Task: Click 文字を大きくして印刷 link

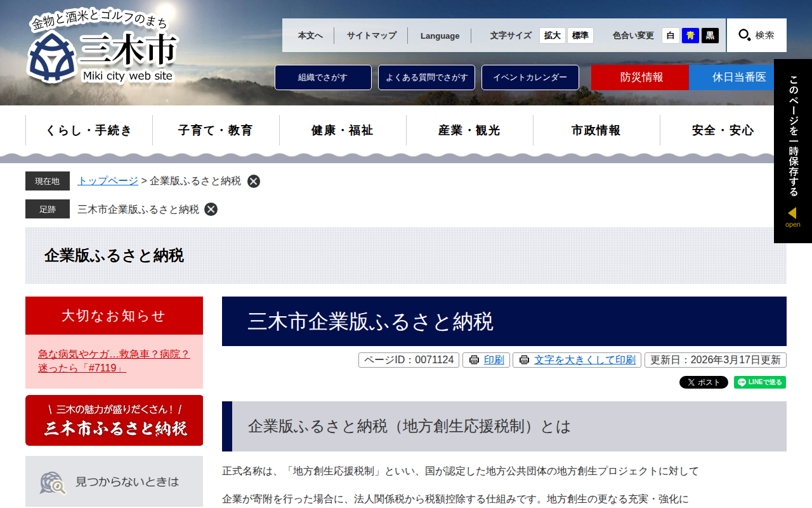Action: (x=585, y=360)
